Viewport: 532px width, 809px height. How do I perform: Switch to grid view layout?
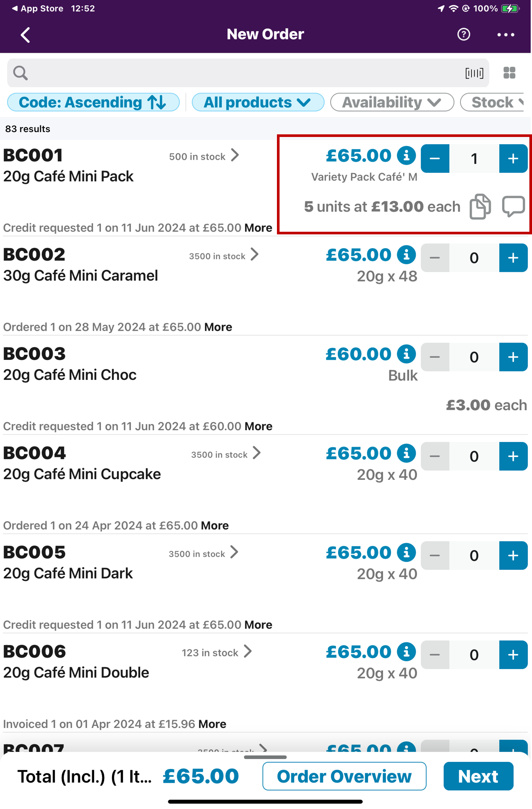click(x=509, y=73)
